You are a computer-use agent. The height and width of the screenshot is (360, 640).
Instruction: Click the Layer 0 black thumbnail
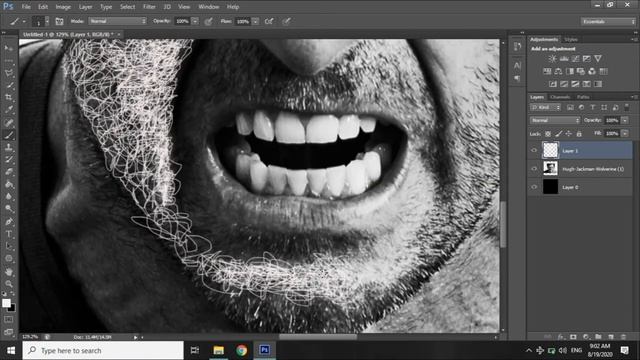click(x=550, y=187)
